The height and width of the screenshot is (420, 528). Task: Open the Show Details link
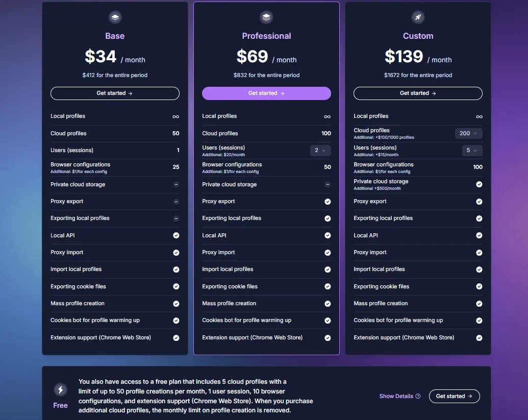pos(396,397)
